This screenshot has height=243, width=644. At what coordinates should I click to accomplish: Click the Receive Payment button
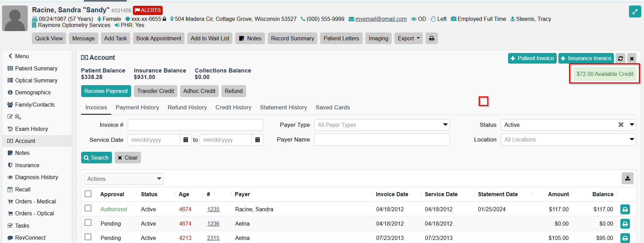coord(106,91)
